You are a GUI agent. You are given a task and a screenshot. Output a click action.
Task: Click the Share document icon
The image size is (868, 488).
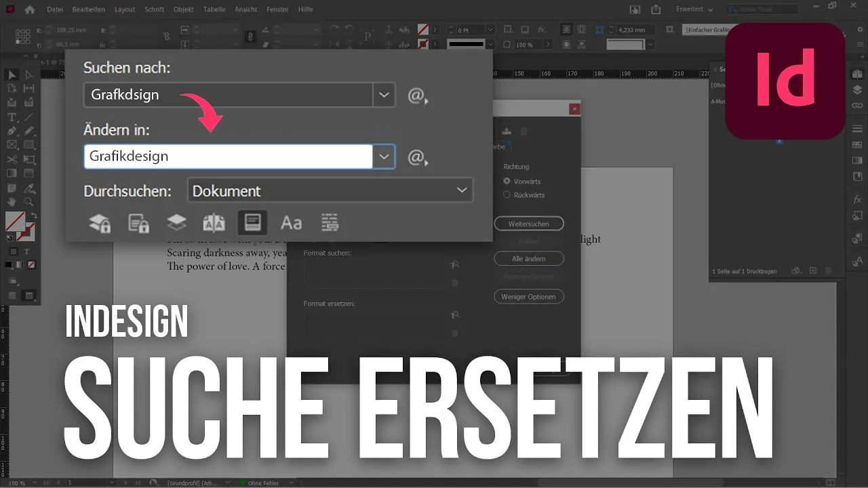click(656, 9)
